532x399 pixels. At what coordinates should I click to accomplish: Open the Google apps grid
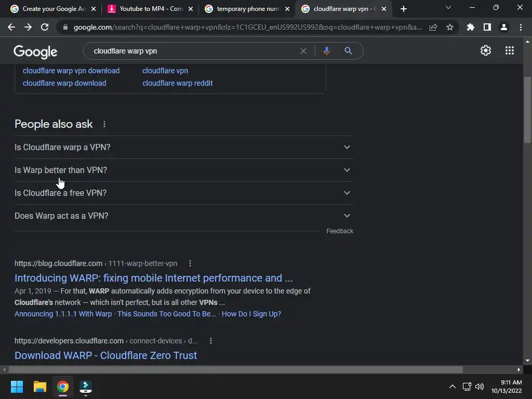pyautogui.click(x=510, y=50)
